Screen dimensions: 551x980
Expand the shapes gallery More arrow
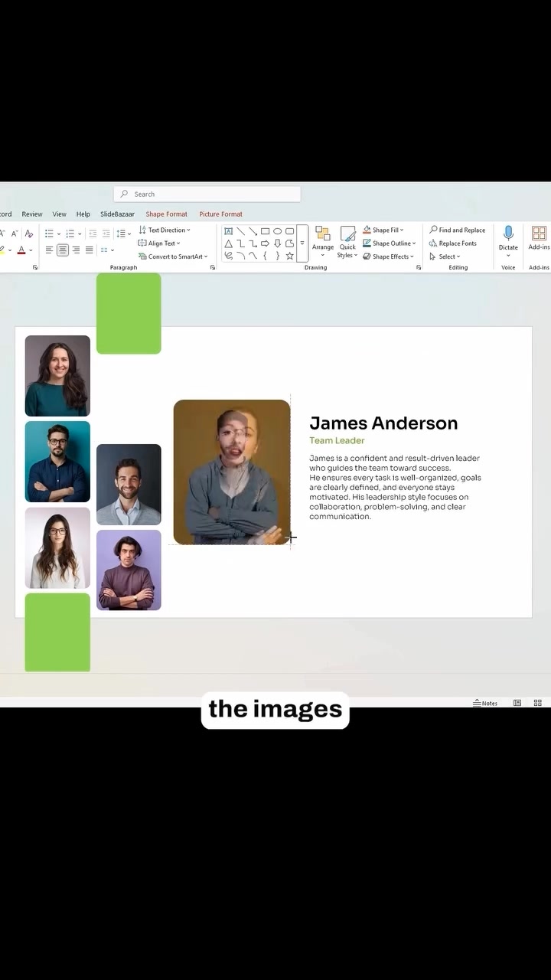click(302, 243)
